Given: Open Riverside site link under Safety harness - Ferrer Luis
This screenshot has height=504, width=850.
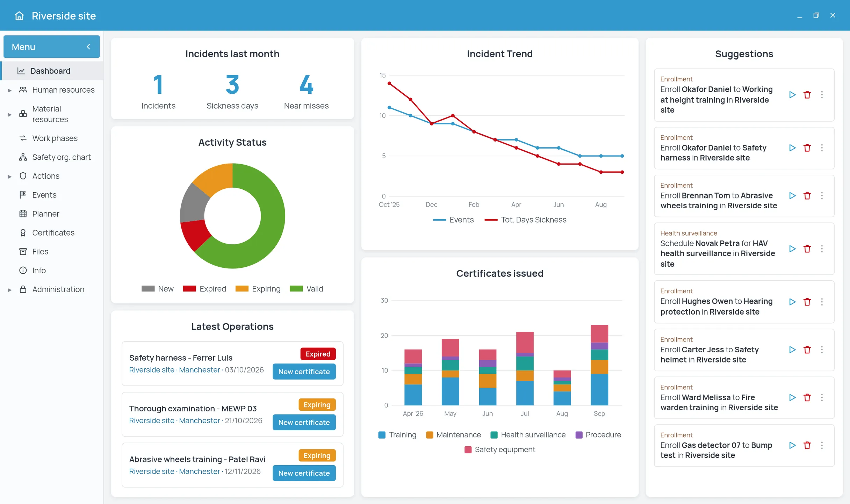Looking at the screenshot, I should (152, 370).
